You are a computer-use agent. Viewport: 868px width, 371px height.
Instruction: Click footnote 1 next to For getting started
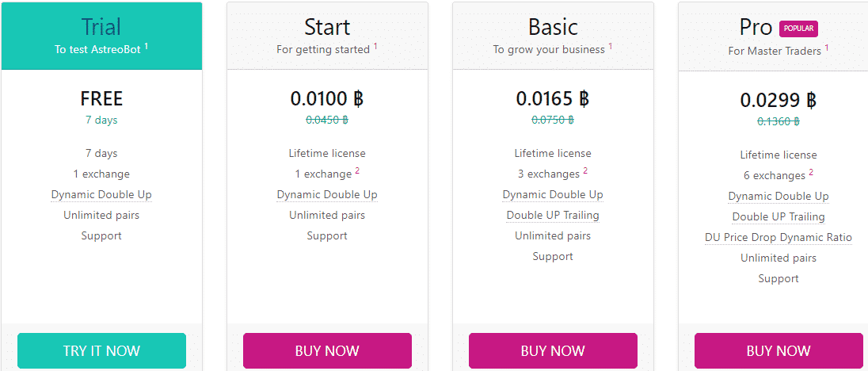click(x=375, y=47)
